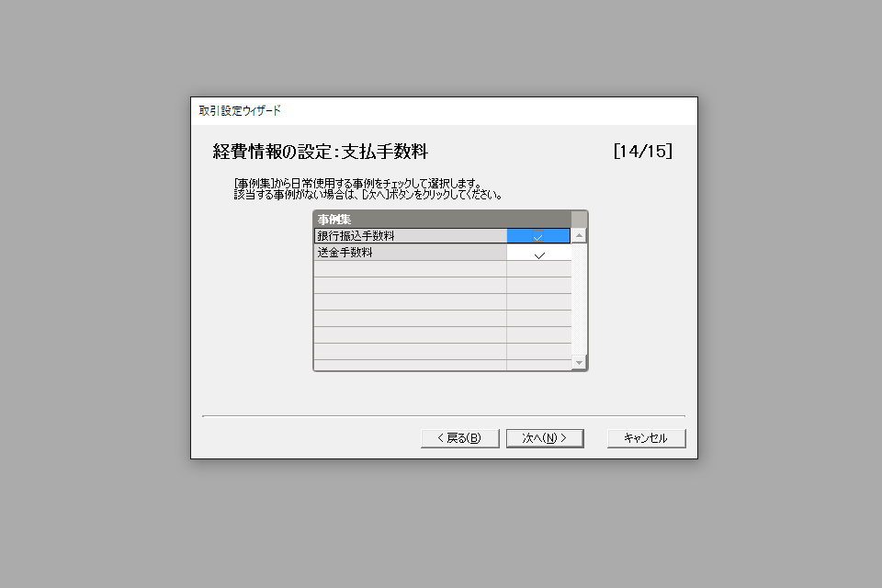The height and width of the screenshot is (588, 882).
Task: Go back with the 戻る(B) button
Action: tap(459, 438)
